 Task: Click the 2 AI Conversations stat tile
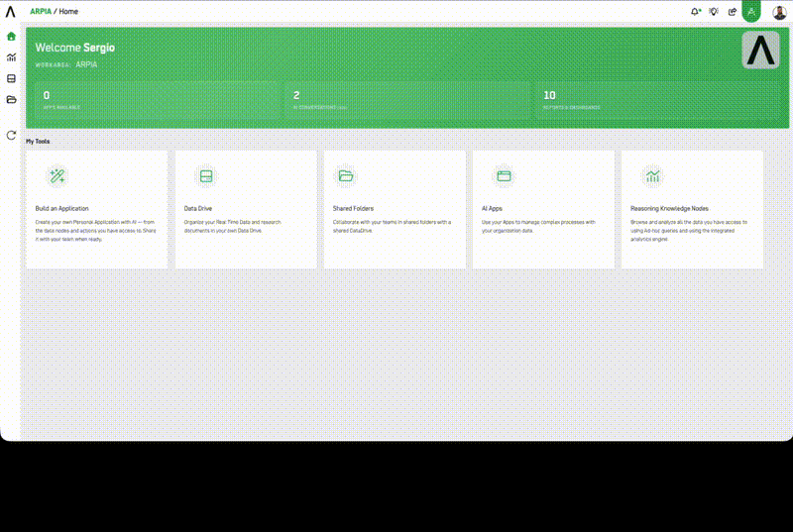(x=407, y=100)
